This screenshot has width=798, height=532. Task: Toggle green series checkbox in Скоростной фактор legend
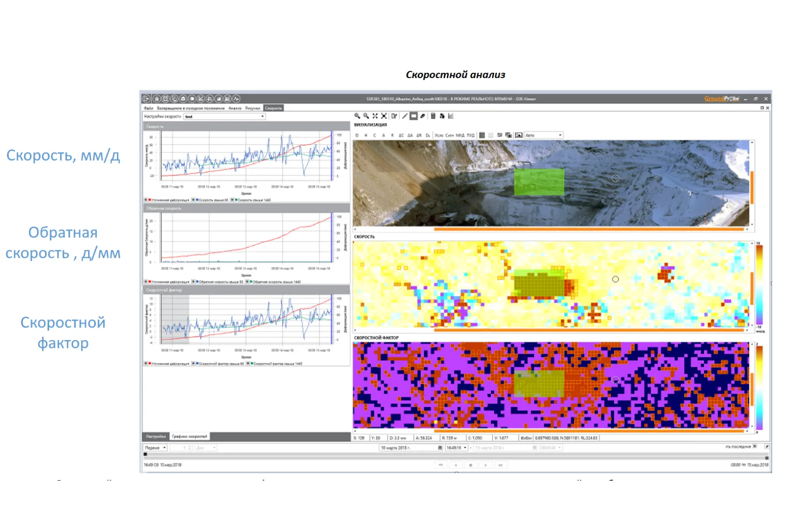coord(248,363)
